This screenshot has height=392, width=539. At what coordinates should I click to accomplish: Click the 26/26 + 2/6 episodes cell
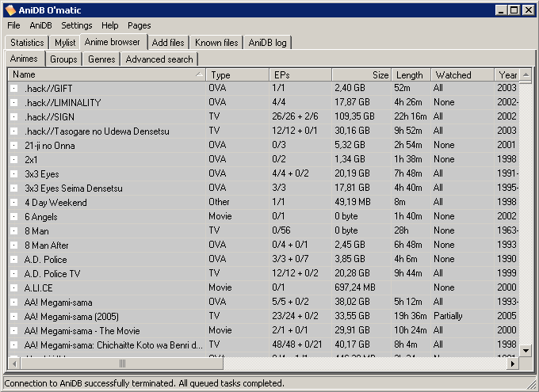[296, 116]
